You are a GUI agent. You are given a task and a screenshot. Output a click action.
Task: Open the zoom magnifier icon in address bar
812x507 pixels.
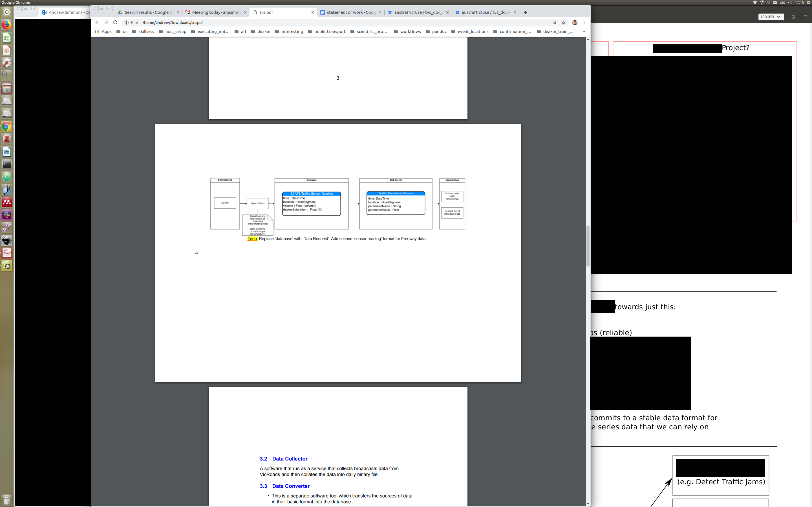pos(554,23)
